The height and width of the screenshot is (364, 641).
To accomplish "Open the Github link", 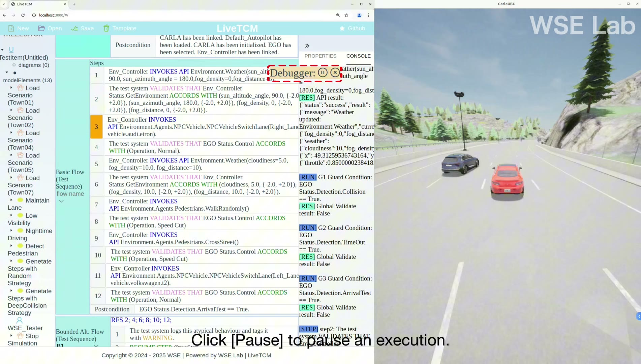I will 356,28.
